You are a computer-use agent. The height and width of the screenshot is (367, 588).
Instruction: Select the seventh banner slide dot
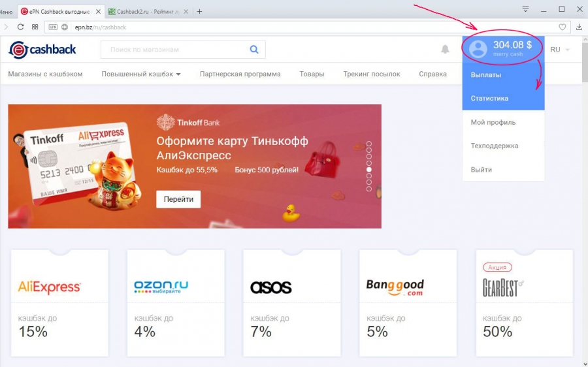click(x=369, y=182)
